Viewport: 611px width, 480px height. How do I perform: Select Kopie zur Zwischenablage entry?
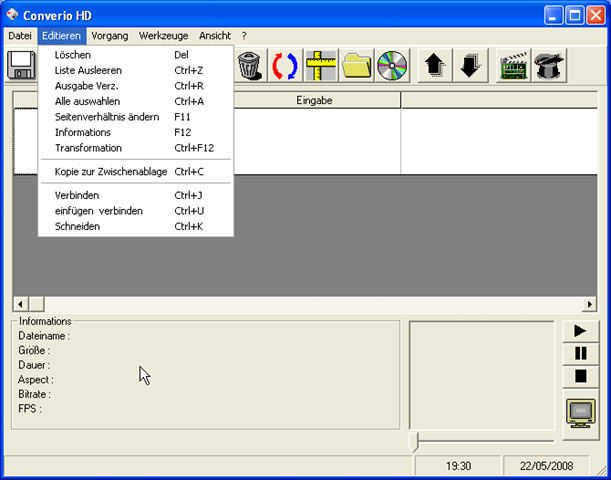click(136, 172)
